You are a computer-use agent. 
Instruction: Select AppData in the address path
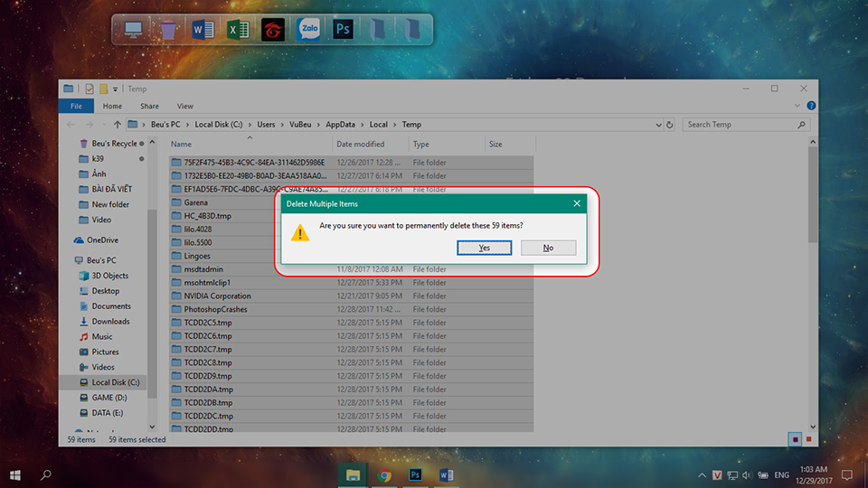coord(340,125)
